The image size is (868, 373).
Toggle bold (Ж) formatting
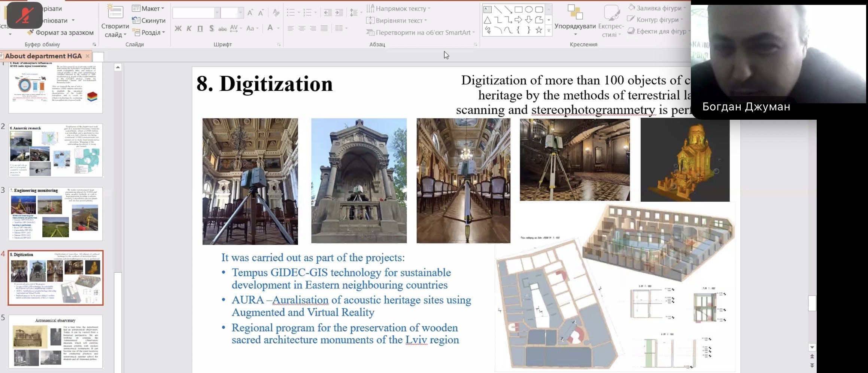coord(178,28)
